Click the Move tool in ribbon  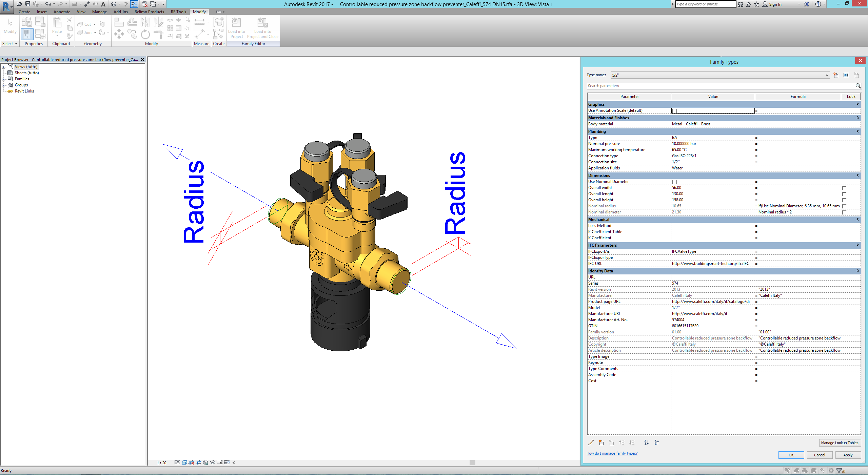click(119, 34)
